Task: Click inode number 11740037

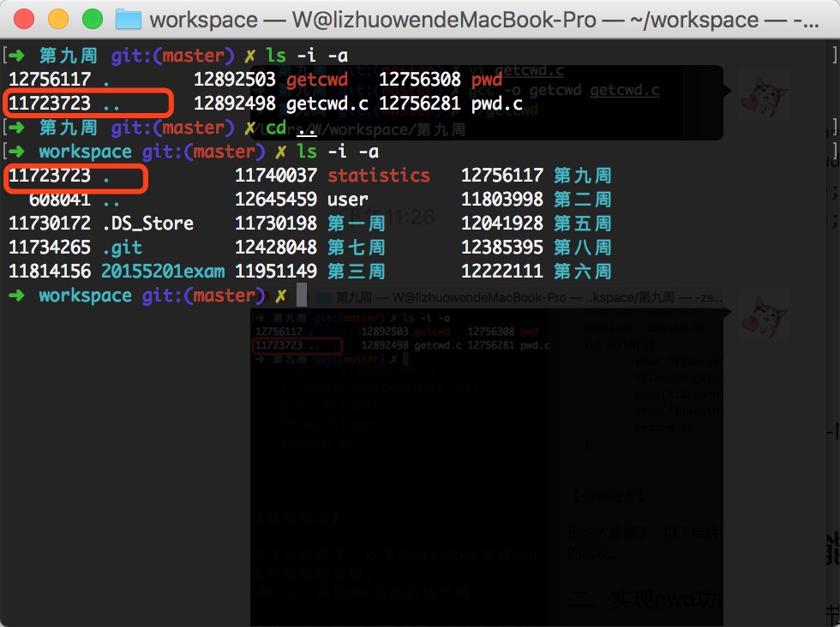Action: click(x=276, y=176)
